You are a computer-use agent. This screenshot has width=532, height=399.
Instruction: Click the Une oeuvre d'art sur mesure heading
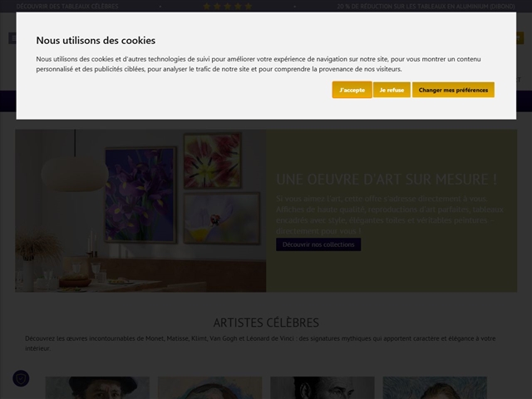pos(387,179)
